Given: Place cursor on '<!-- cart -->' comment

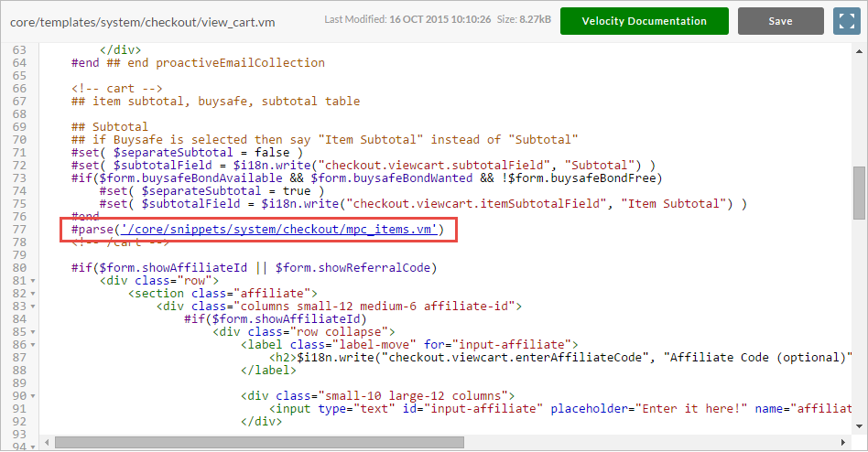Looking at the screenshot, I should click(x=117, y=89).
